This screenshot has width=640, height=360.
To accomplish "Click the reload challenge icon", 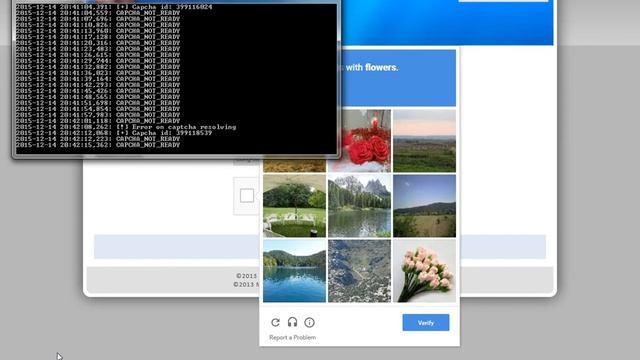I will click(276, 322).
